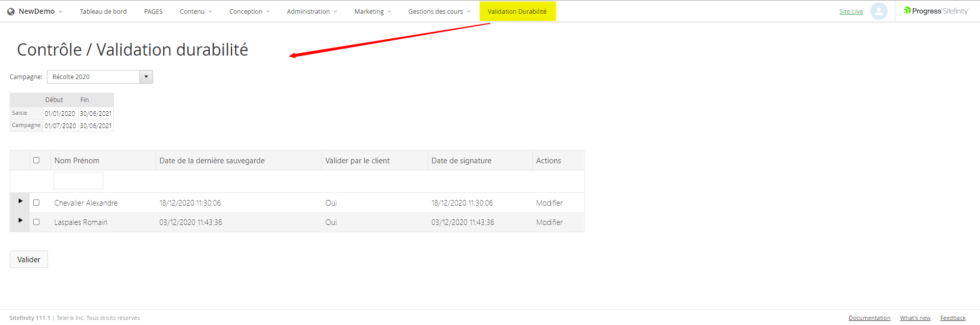980x325 pixels.
Task: Open the Administration menu
Action: 311,12
